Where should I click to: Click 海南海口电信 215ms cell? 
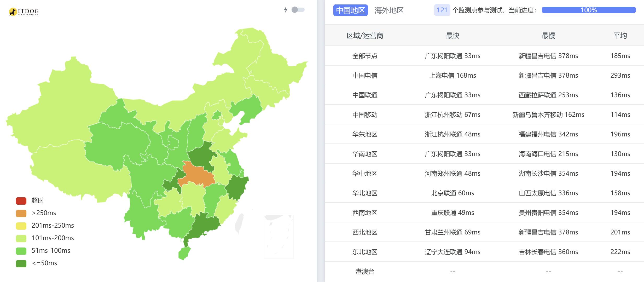click(548, 154)
